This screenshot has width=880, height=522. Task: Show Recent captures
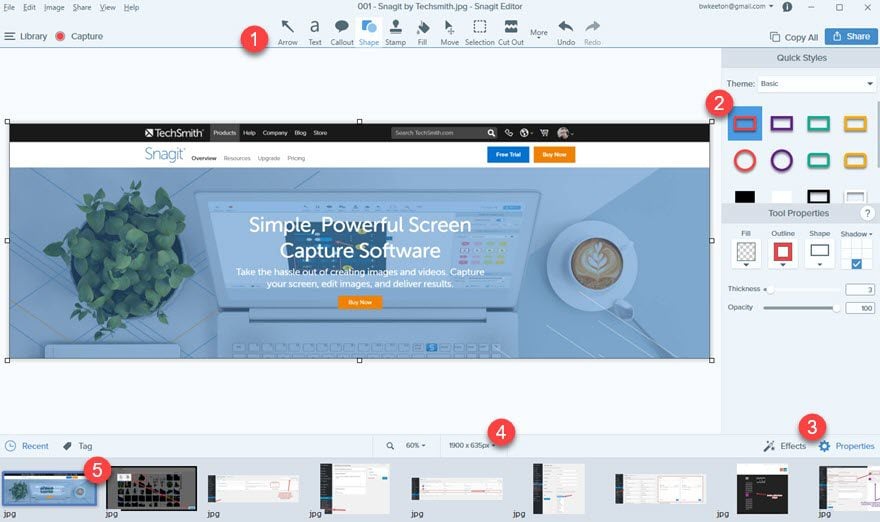(x=27, y=446)
